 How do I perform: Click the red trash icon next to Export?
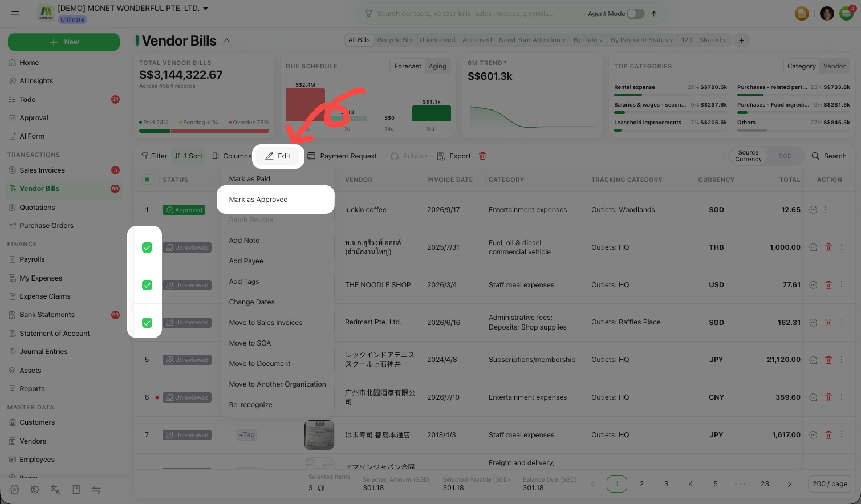tap(482, 156)
